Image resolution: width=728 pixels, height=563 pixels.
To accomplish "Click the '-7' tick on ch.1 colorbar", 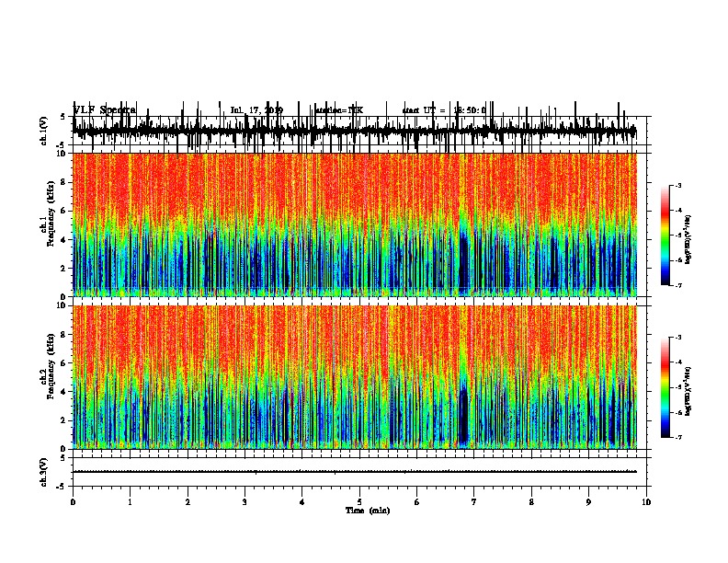I will point(677,285).
